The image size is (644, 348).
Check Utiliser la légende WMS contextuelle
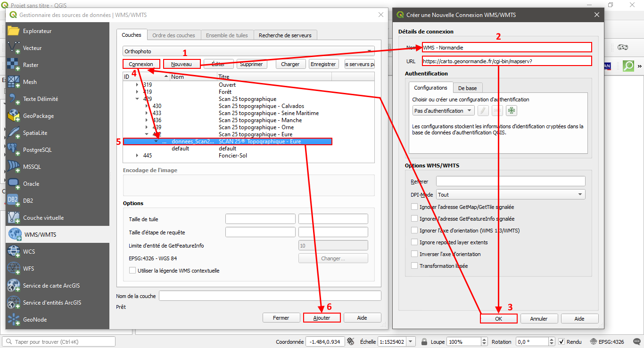[x=132, y=271]
